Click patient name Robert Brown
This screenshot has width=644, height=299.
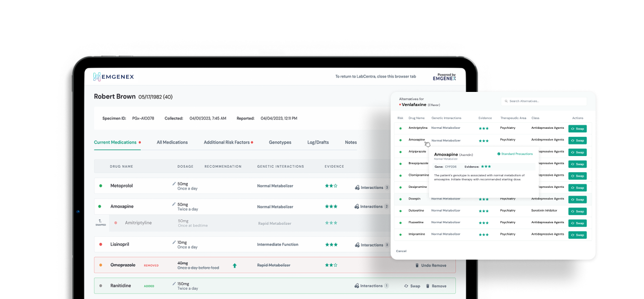[115, 96]
